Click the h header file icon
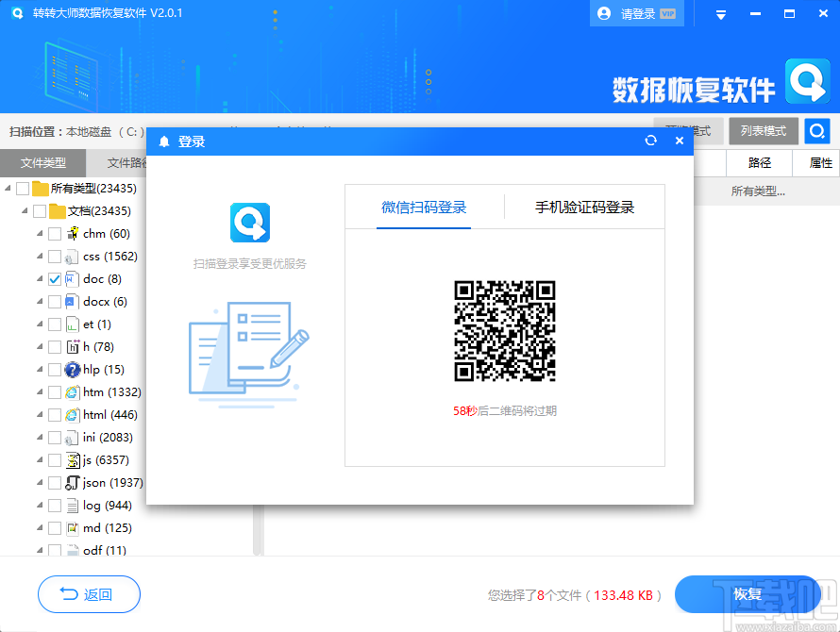Viewport: 840px width, 632px height. pos(73,347)
